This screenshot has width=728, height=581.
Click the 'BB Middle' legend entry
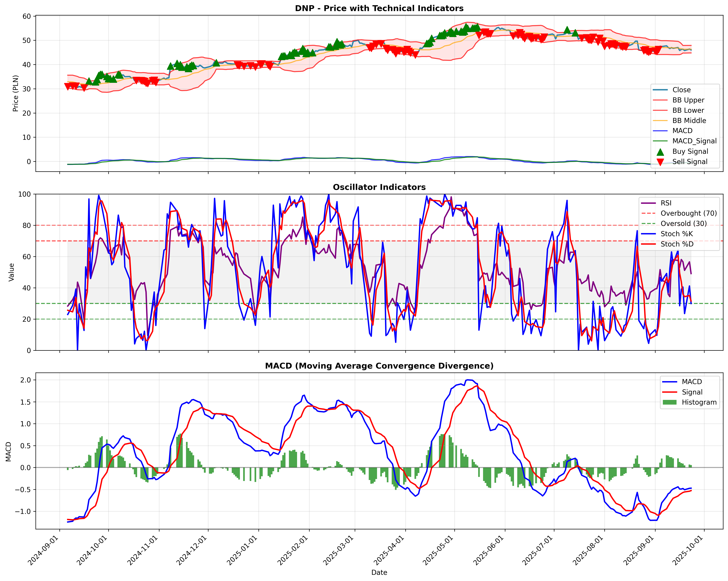tap(689, 121)
